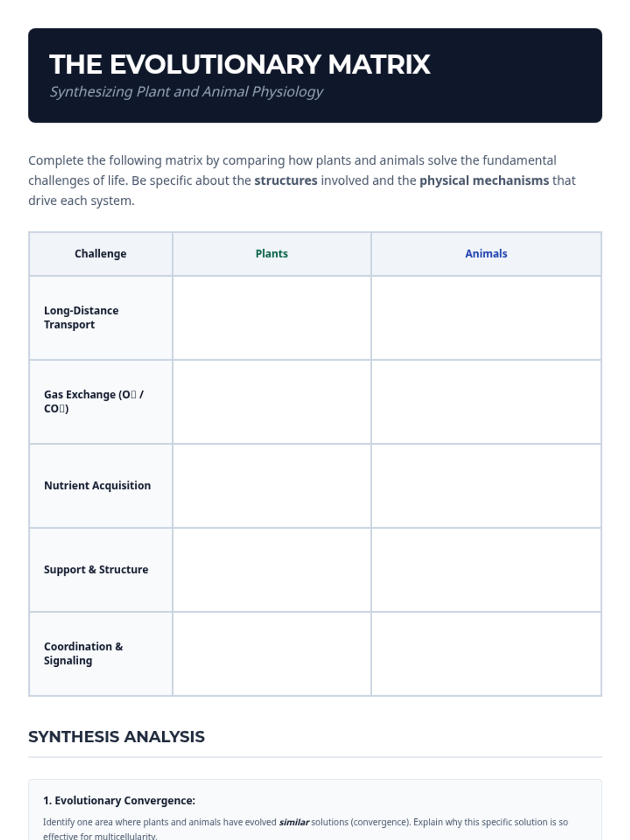Select the Plants cell for Gas Exchange
This screenshot has height=840, width=630.
click(271, 402)
